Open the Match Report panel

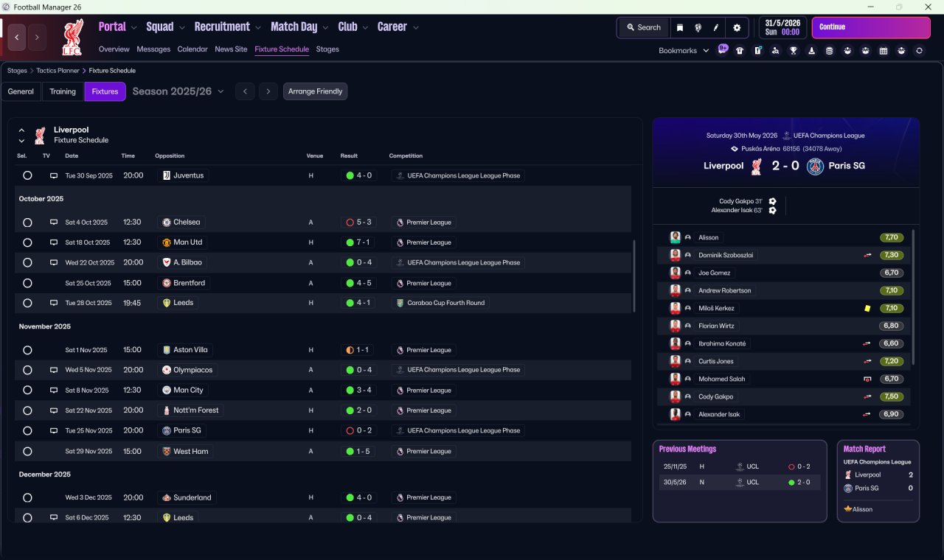(x=878, y=481)
